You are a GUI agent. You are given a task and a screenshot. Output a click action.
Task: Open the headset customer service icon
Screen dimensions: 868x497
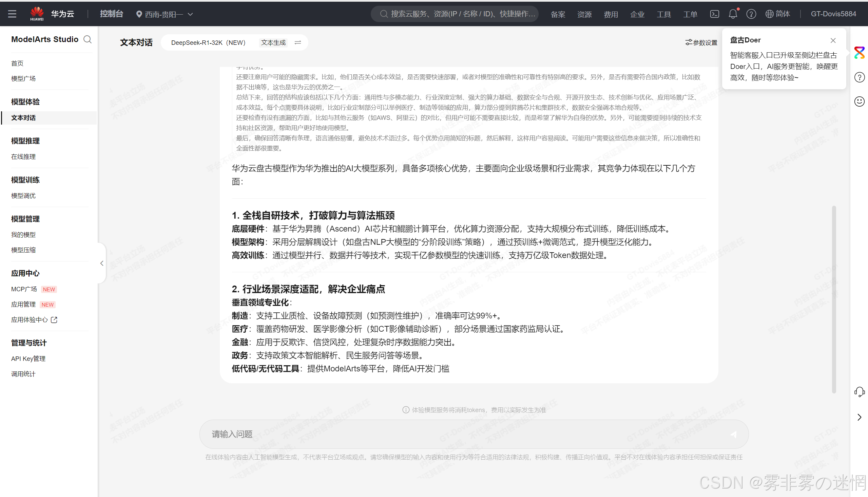[x=860, y=392]
